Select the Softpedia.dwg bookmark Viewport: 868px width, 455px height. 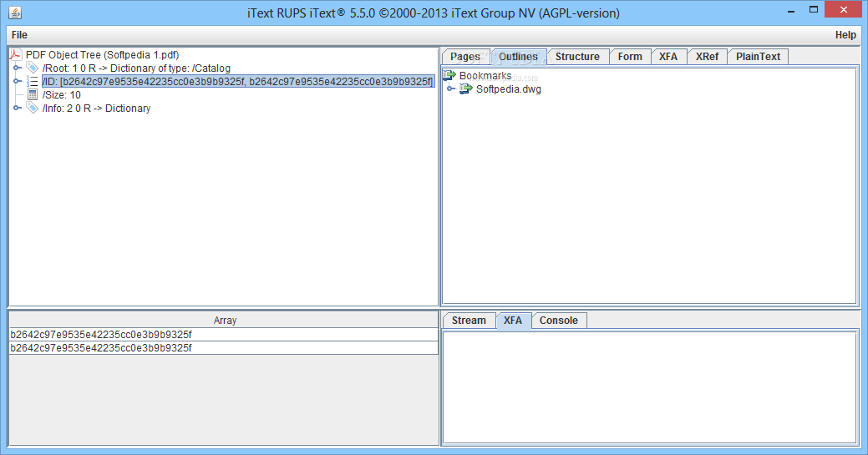point(509,89)
